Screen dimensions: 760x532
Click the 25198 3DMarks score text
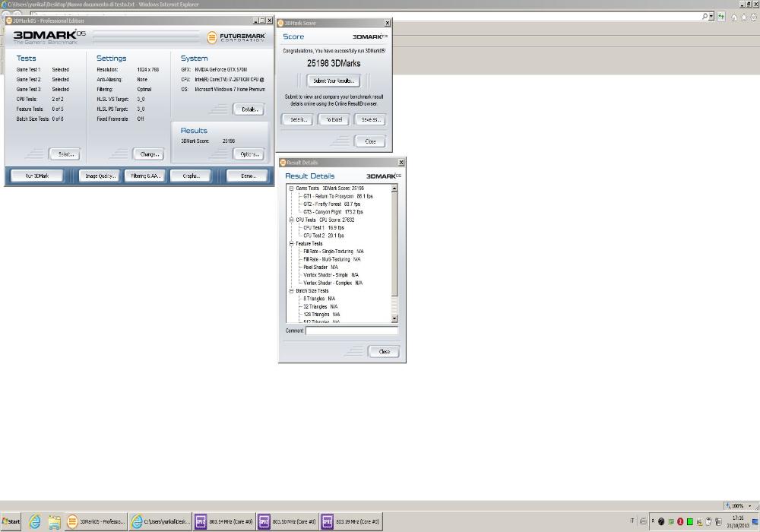pos(334,64)
